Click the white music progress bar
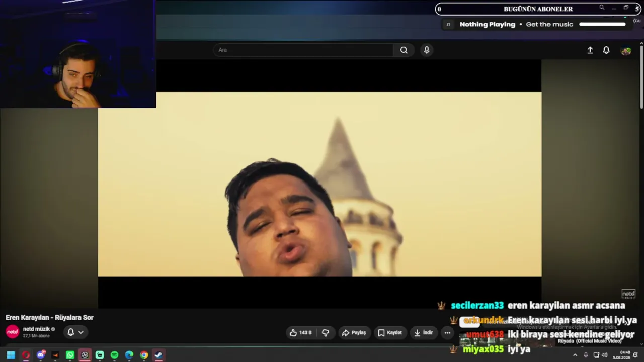The width and height of the screenshot is (644, 362). 602,24
